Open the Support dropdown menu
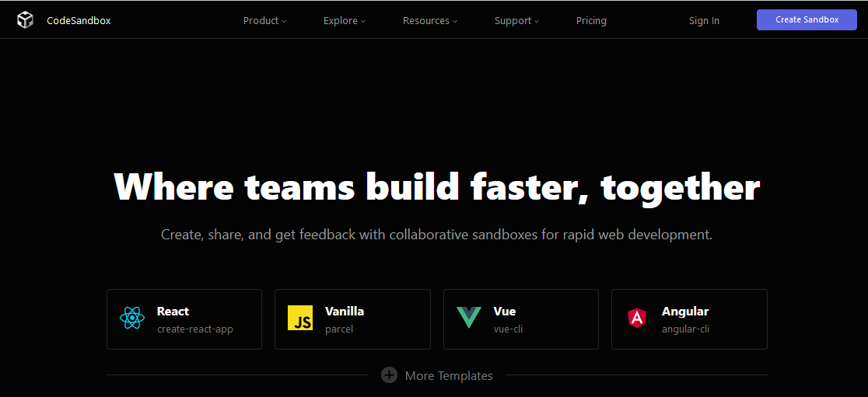 [516, 21]
